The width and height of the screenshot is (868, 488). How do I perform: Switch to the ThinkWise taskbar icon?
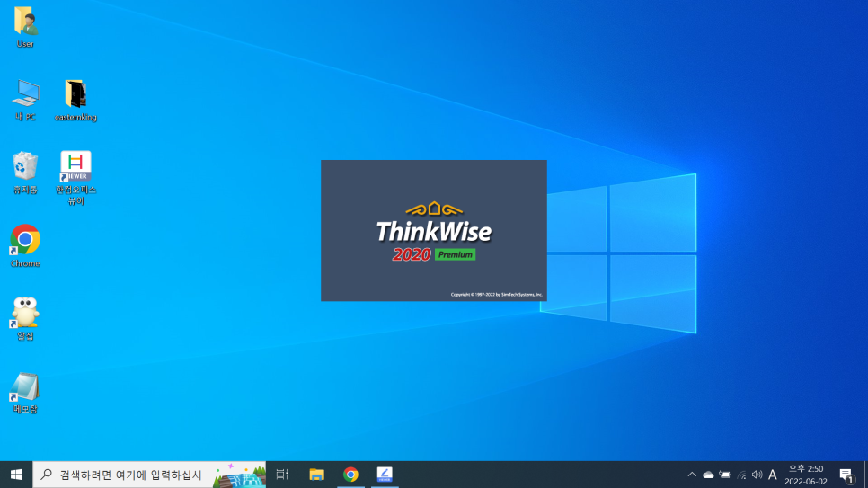coord(385,475)
